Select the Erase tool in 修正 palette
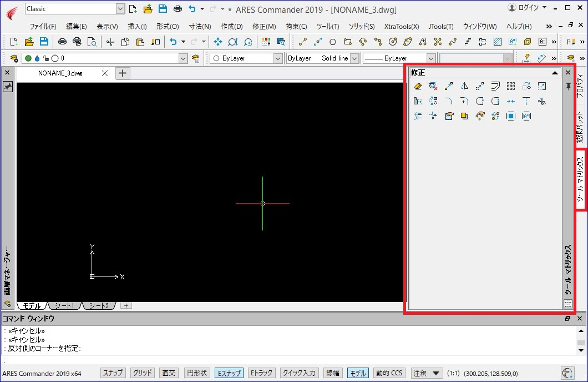This screenshot has width=588, height=382. point(418,86)
